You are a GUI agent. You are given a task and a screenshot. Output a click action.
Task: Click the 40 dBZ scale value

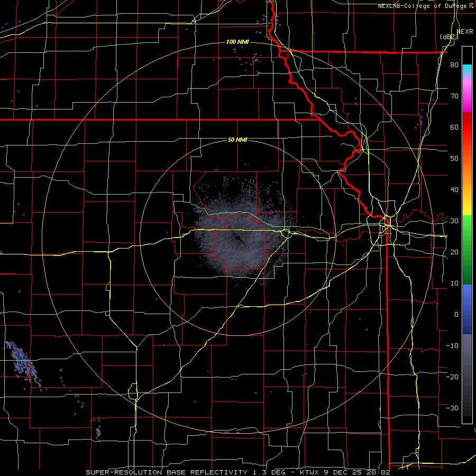(x=454, y=190)
